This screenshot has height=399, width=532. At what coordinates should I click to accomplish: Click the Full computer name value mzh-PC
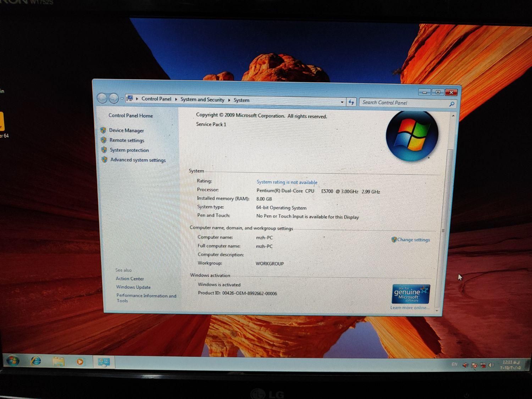[x=264, y=246]
